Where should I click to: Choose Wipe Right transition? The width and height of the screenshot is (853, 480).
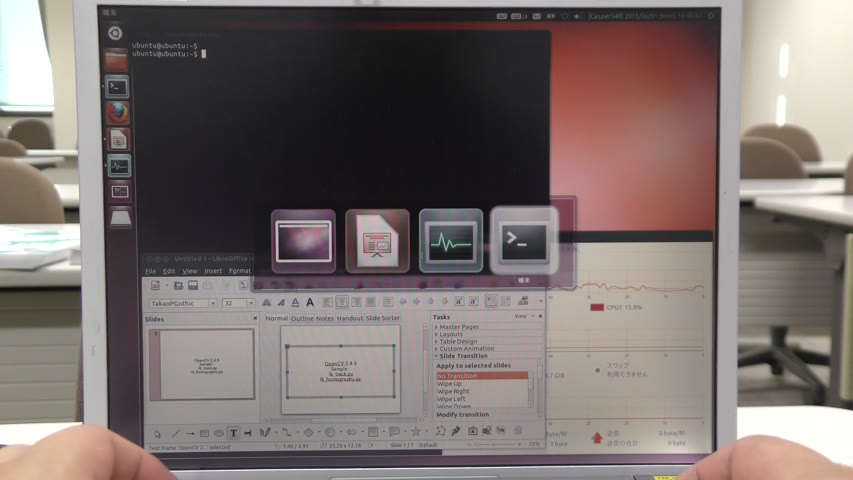453,391
